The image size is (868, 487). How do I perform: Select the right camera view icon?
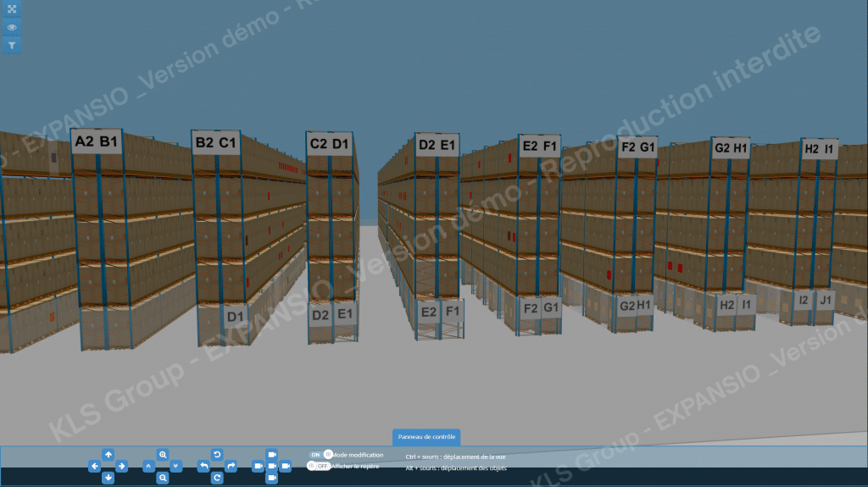click(286, 467)
